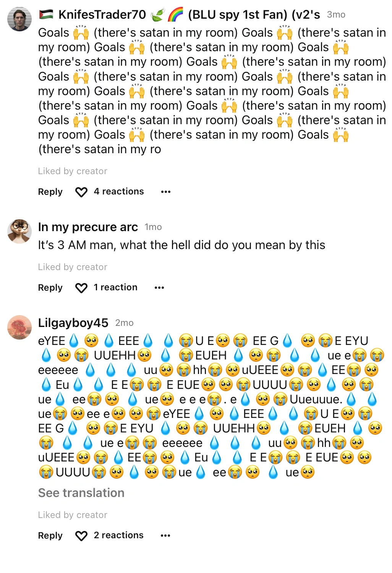The width and height of the screenshot is (392, 573).
Task: Select KnifesTrader70's username text
Action: [101, 14]
